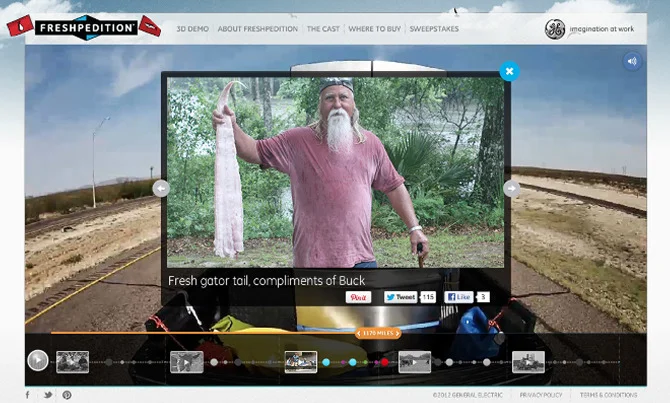Click the tweet count showing 115
This screenshot has width=670, height=403.
428,297
